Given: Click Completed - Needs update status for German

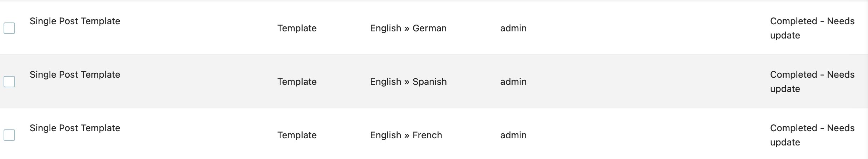Looking at the screenshot, I should coord(812,28).
